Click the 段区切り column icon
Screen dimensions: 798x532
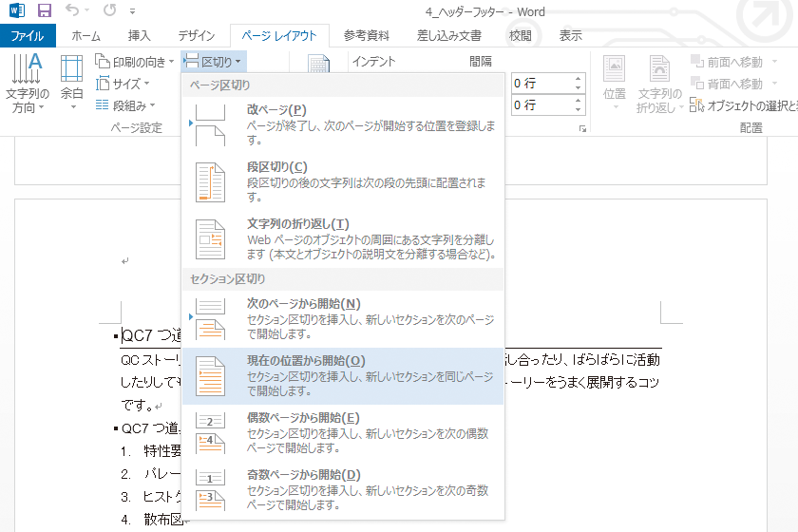tap(210, 182)
